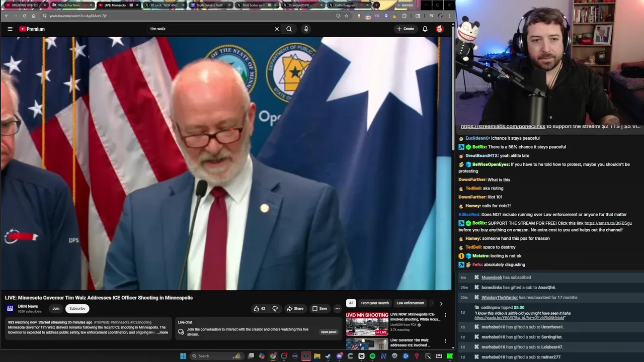Select 'Muawdeeb has subscribed' event row
This screenshot has height=362, width=644.
point(550,278)
